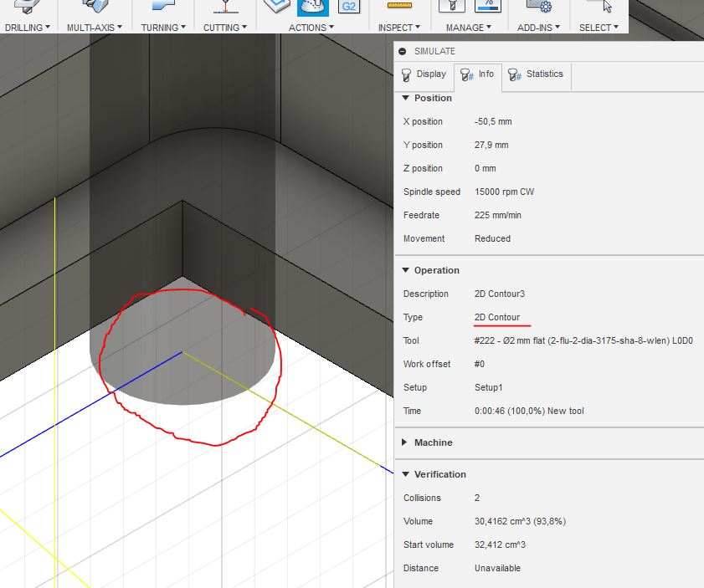The width and height of the screenshot is (704, 588).
Task: Click the Movement value Reduced
Action: pos(492,238)
